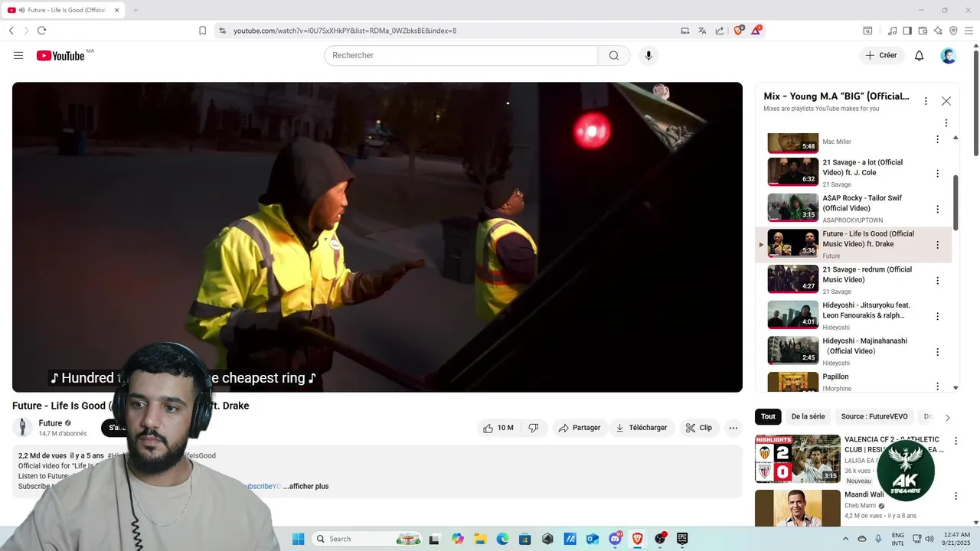Screen dimensions: 980x551
Task: Play 21 Savage - a lot from playlist
Action: pos(793,172)
